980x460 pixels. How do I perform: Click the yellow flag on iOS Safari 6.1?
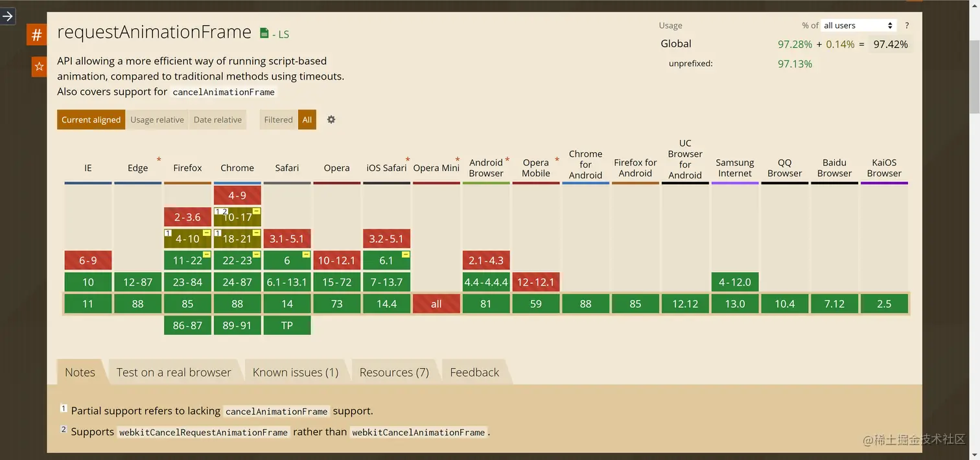click(x=406, y=255)
